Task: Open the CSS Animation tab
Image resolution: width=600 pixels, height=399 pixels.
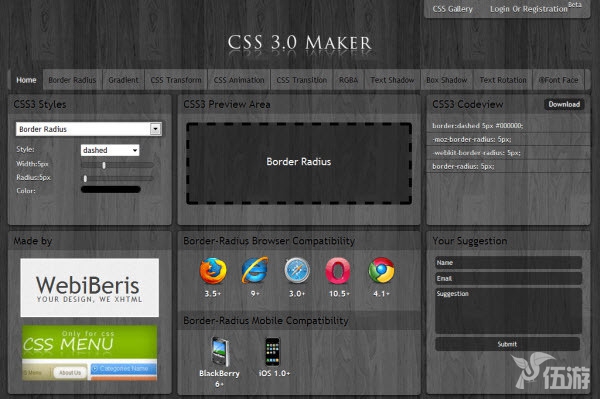Action: pyautogui.click(x=239, y=80)
